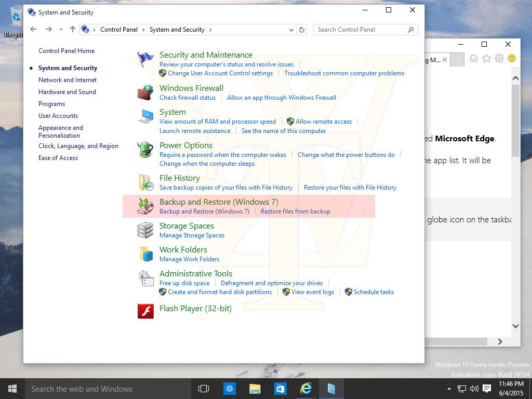
Task: Select Control Panel Home in sidebar
Action: point(66,51)
